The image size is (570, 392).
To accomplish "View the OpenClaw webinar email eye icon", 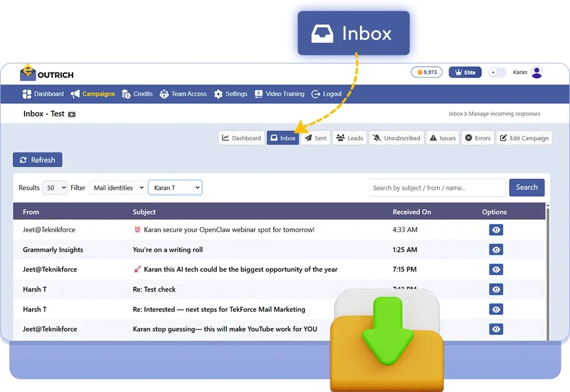I will 496,230.
